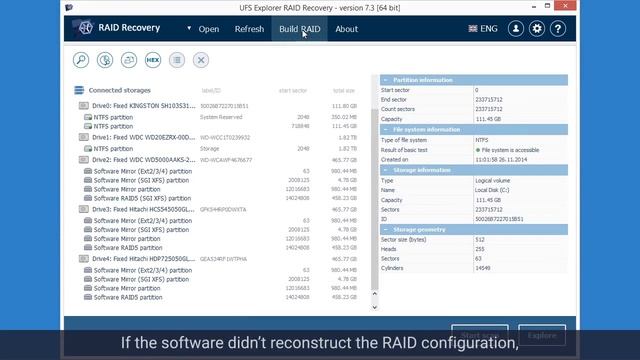Click Refresh in the top menu
The width and height of the screenshot is (640, 360).
click(x=249, y=29)
